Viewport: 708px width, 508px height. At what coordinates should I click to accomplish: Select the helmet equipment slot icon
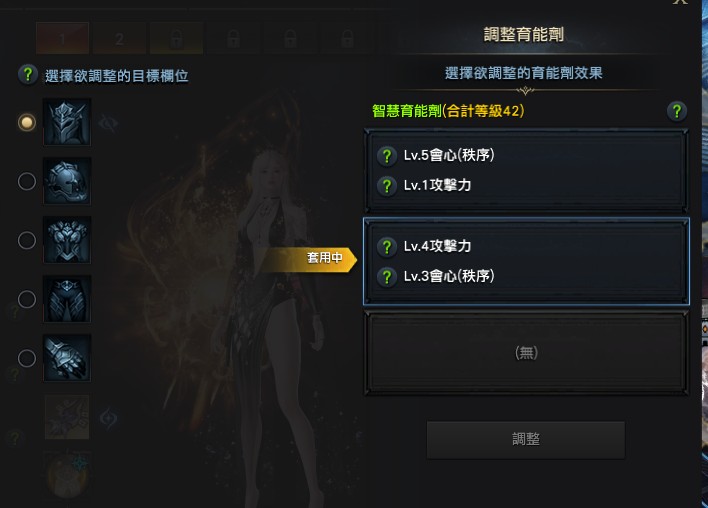point(67,122)
